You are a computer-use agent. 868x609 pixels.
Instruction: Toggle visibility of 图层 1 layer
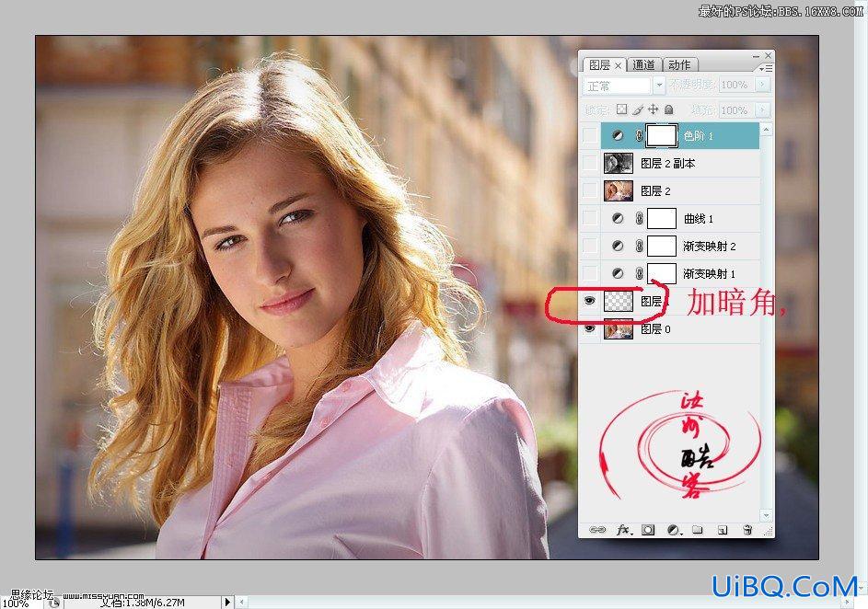(x=589, y=300)
